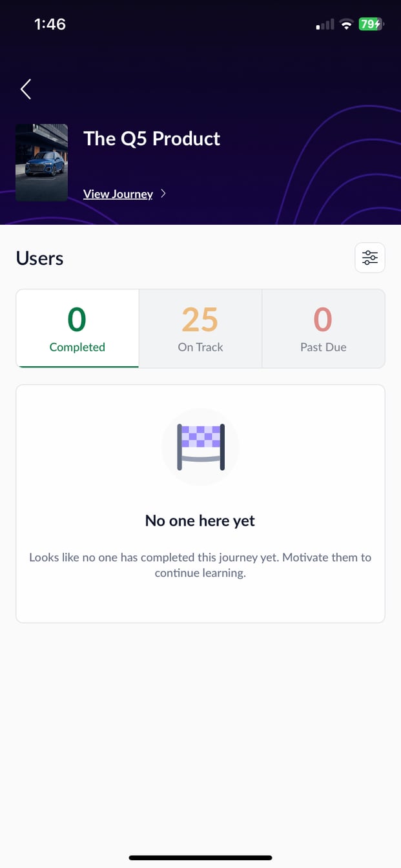Open View Journey link
Screen dimensions: 401x868
(118, 194)
